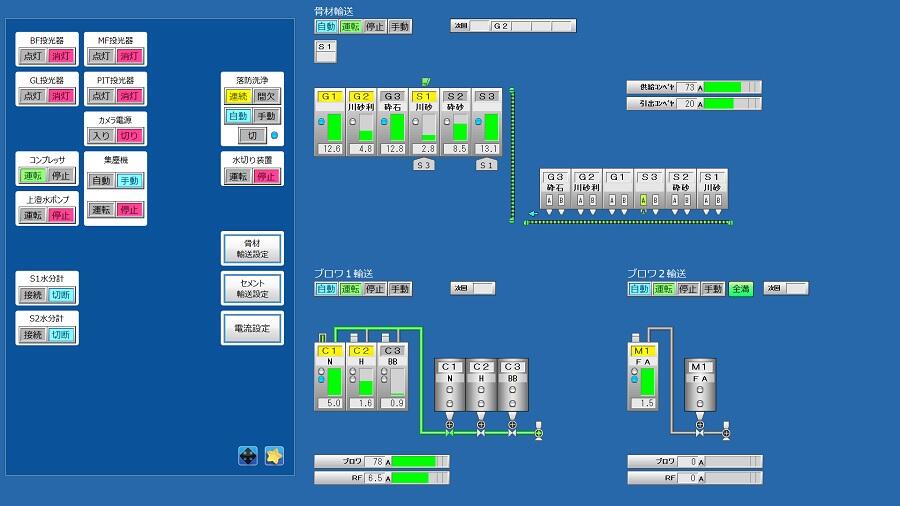Set 集塵機 to 自動 mode

[102, 181]
